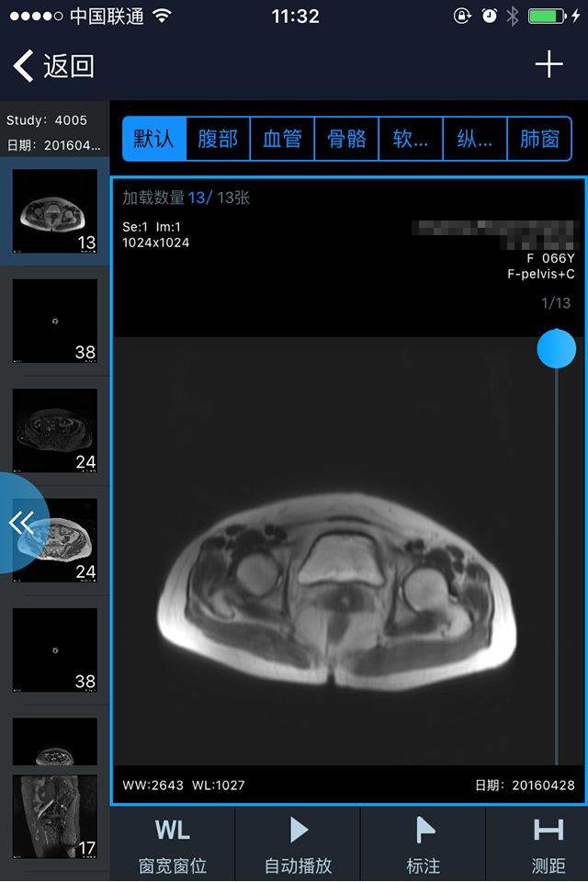Tap the main MRI pelvis image
The width and height of the screenshot is (588, 882).
(337, 591)
